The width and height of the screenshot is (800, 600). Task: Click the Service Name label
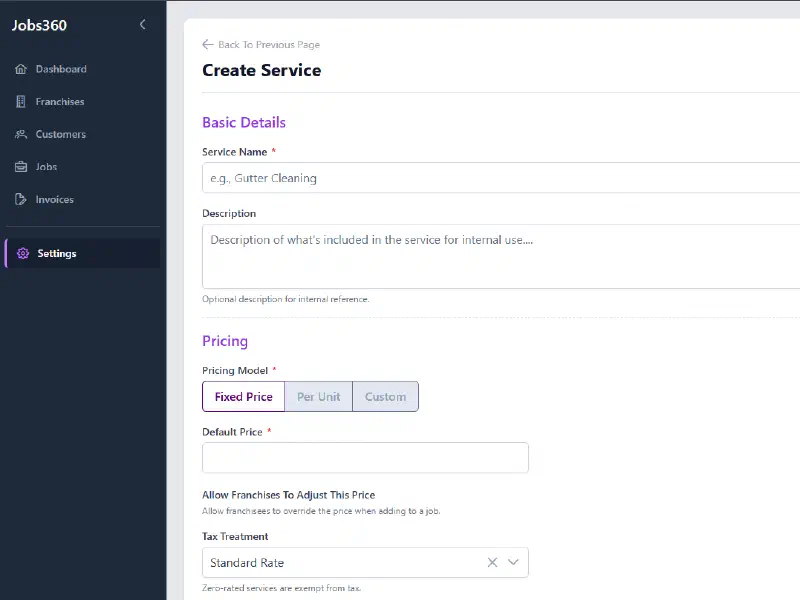[x=235, y=152]
